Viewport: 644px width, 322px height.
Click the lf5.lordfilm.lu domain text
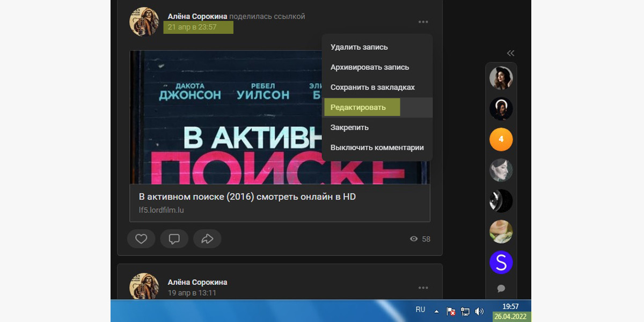(162, 210)
